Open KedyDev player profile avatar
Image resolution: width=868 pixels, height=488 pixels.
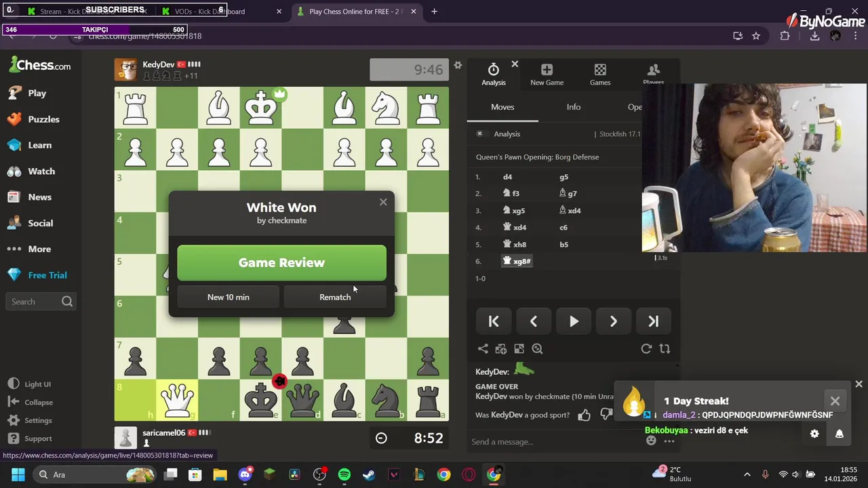tap(125, 69)
